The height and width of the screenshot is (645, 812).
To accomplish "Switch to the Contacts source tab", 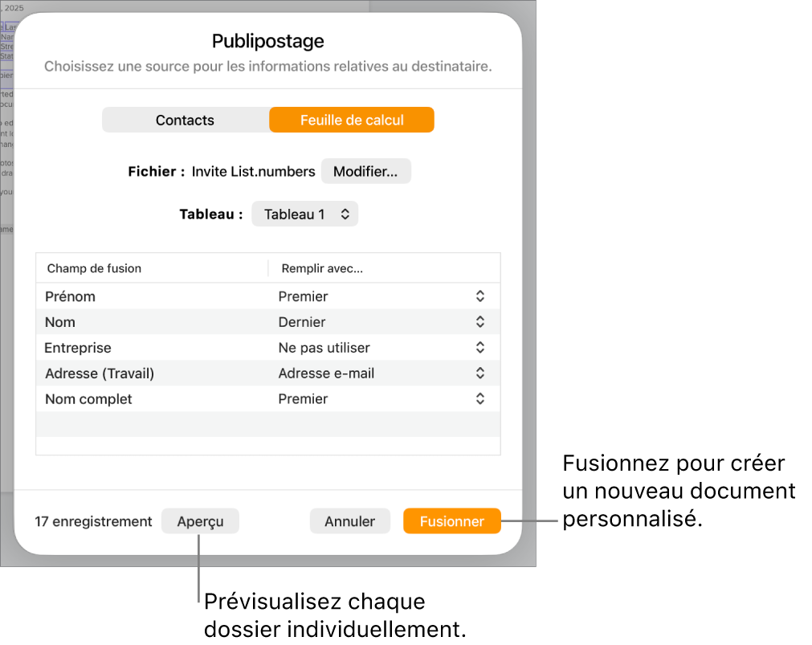I will (185, 119).
